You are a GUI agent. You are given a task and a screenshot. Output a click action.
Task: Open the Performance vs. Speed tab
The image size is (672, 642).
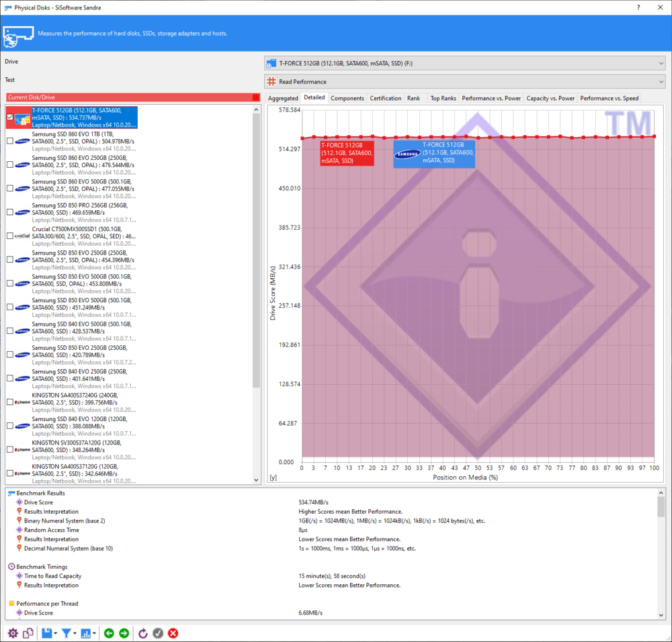coord(609,98)
